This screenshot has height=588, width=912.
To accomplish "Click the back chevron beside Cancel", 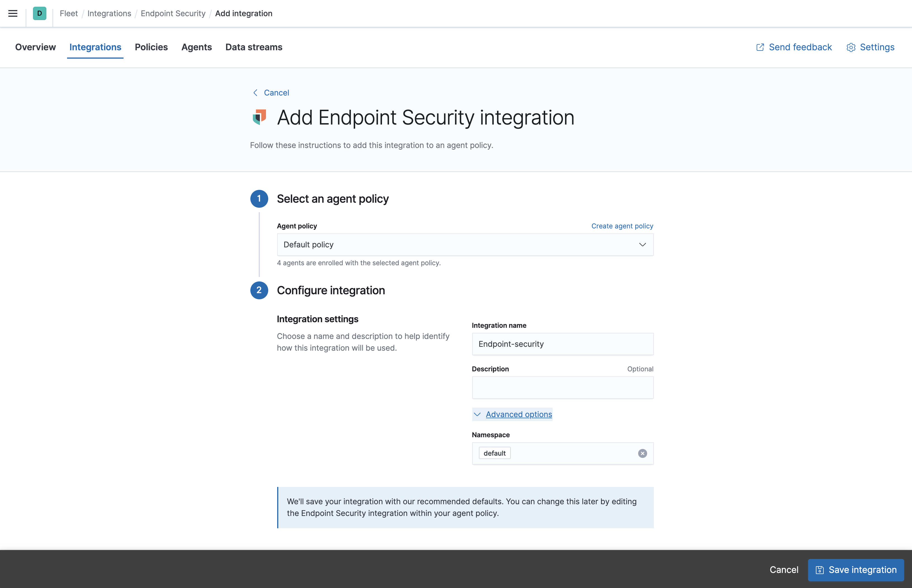I will click(255, 92).
